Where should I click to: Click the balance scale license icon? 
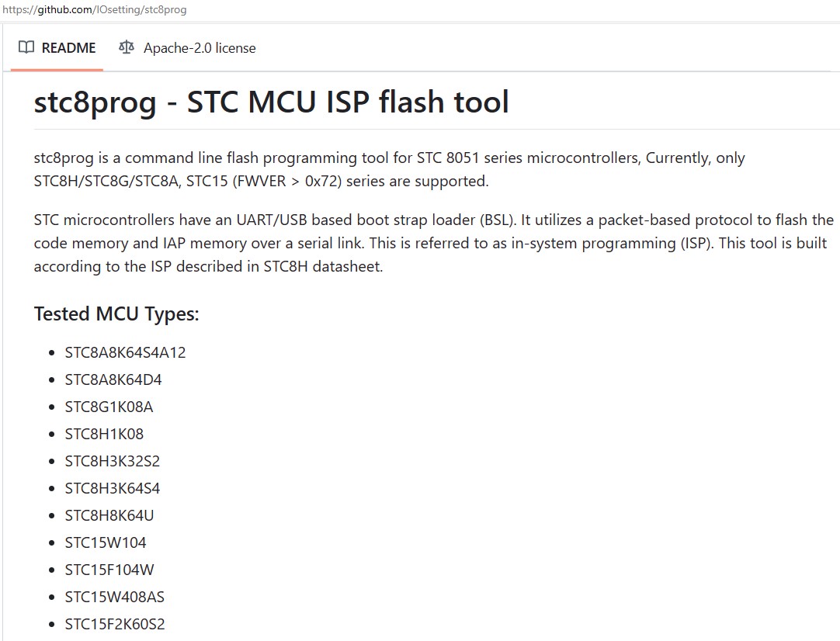click(127, 47)
